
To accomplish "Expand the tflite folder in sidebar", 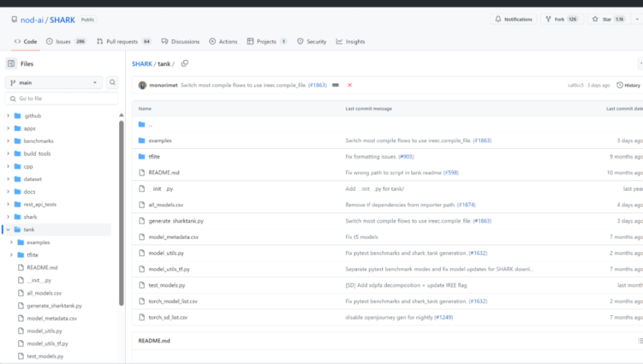I will click(12, 255).
